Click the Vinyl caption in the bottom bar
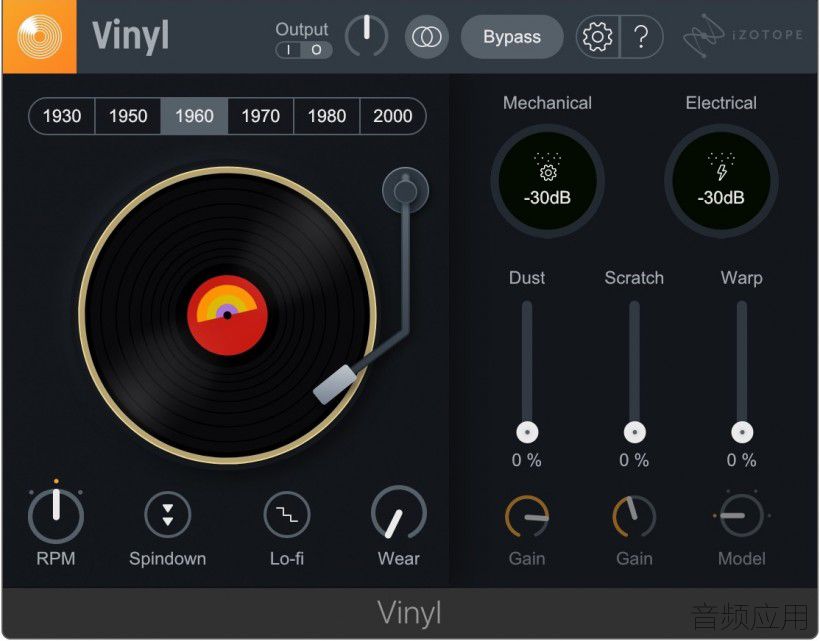The height and width of the screenshot is (641, 820). click(409, 613)
